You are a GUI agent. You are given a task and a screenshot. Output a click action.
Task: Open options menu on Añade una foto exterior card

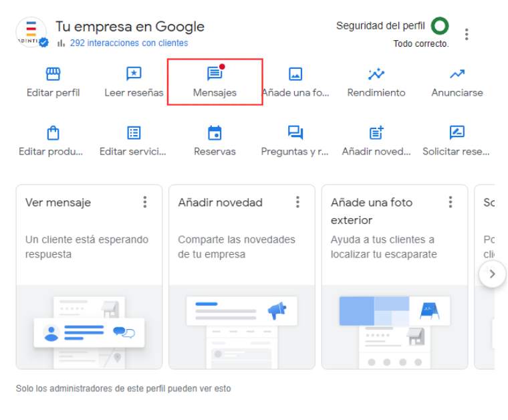[x=451, y=202]
